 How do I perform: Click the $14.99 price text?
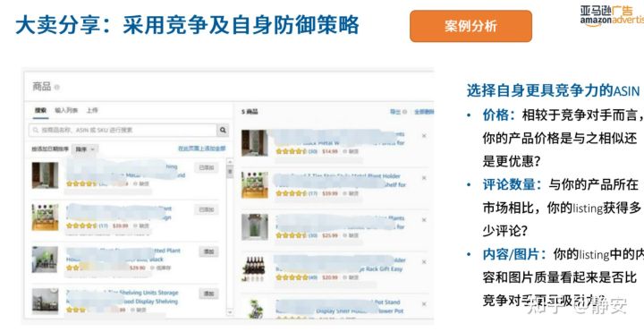(x=330, y=151)
